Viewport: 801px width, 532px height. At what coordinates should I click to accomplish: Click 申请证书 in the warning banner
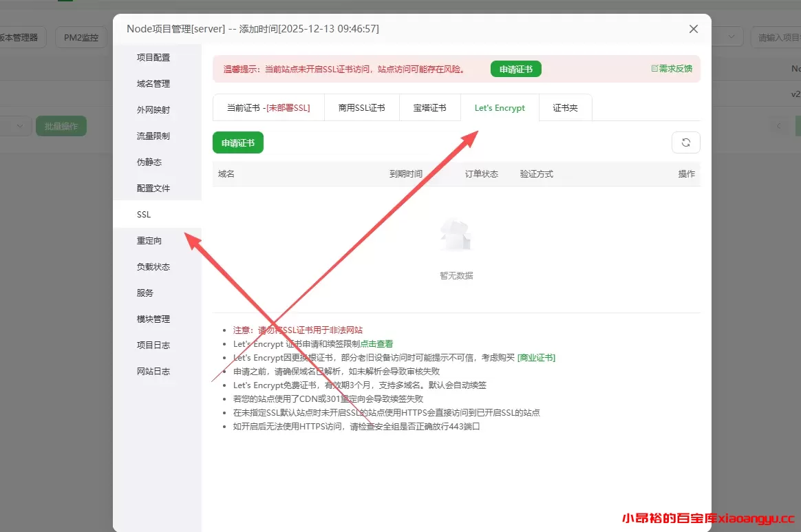pos(515,68)
